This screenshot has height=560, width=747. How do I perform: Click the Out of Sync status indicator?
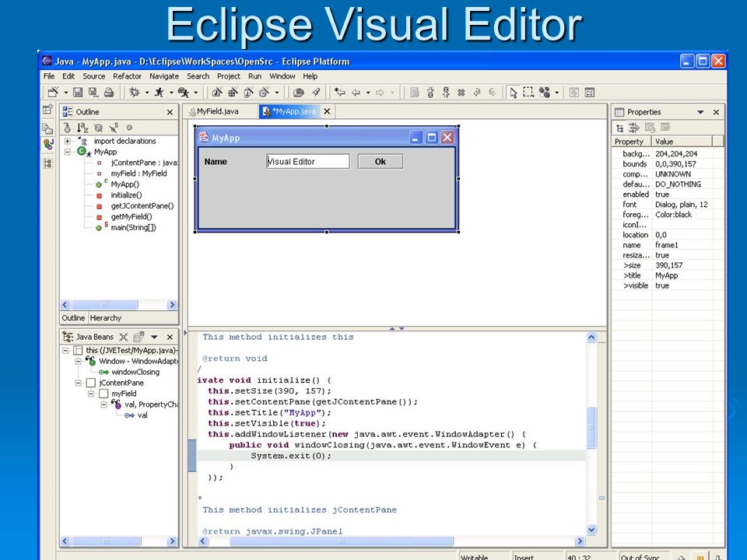pos(640,557)
